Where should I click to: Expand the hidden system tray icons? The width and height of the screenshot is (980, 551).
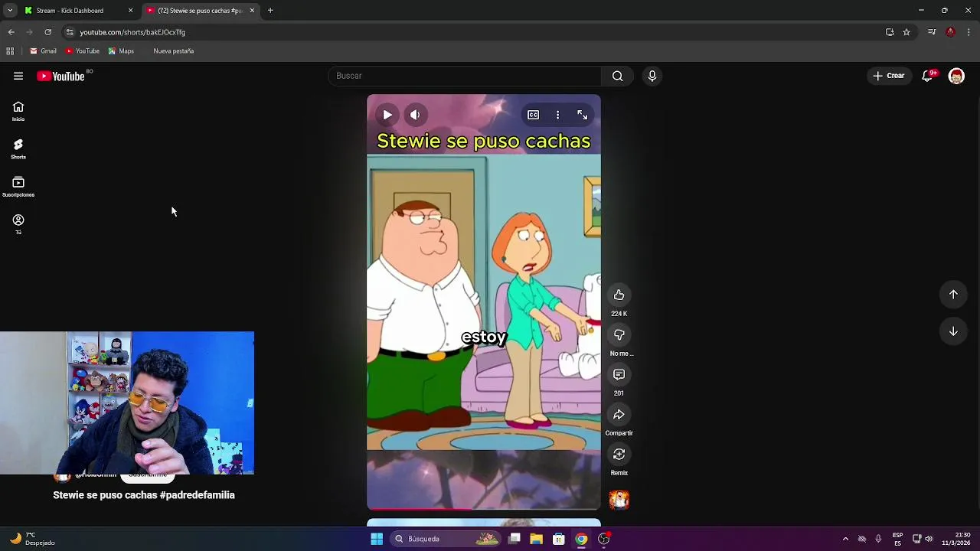click(845, 539)
